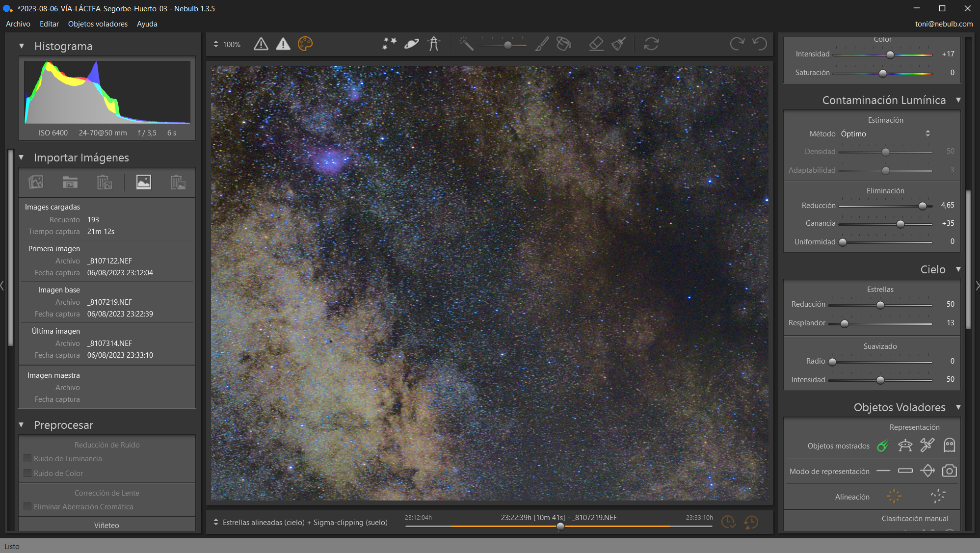Collapse the Importar Imágenes panel
This screenshot has width=980, height=553.
coord(22,158)
